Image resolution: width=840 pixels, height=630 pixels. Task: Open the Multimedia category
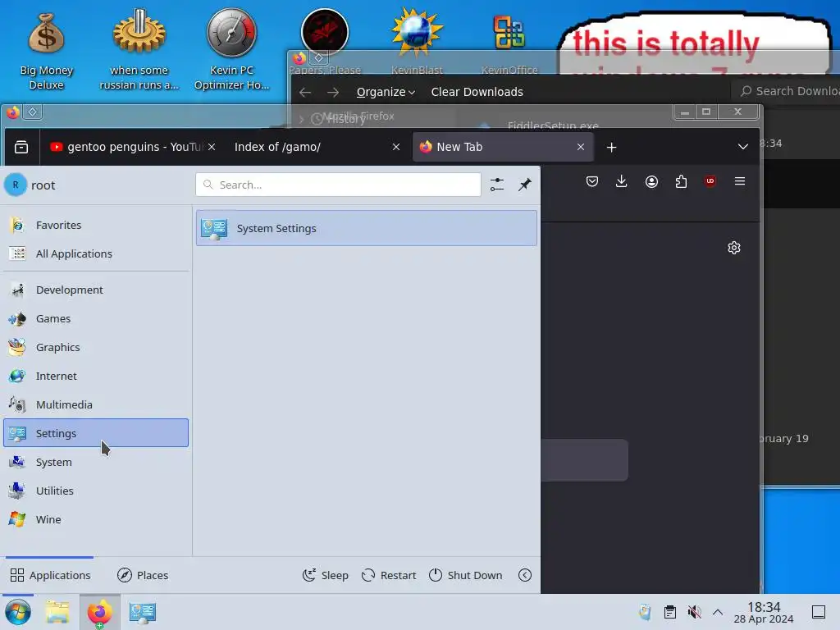pyautogui.click(x=96, y=404)
